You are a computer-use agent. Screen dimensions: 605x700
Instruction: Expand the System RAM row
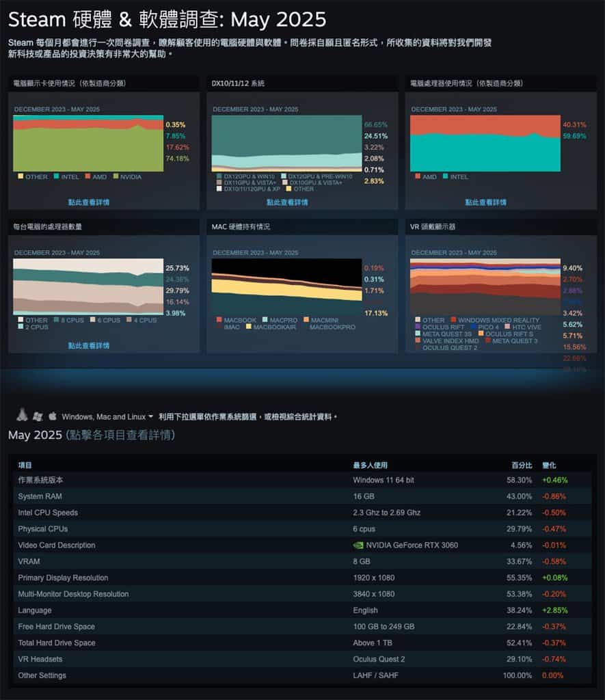click(40, 496)
